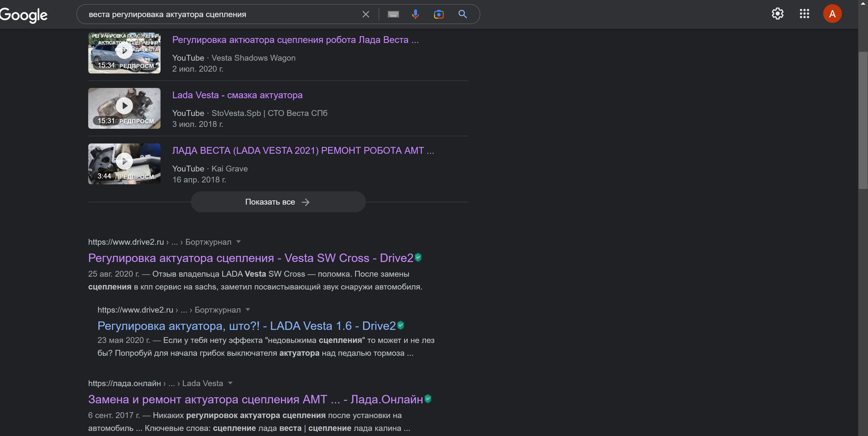The height and width of the screenshot is (436, 868).
Task: Open Google Lens image search icon
Action: tap(438, 14)
